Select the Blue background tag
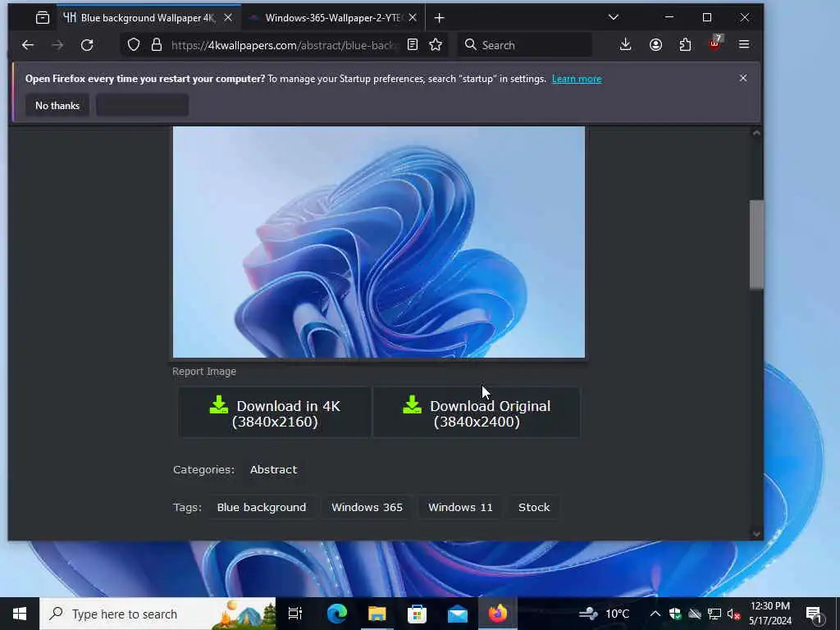This screenshot has height=630, width=840. [262, 507]
